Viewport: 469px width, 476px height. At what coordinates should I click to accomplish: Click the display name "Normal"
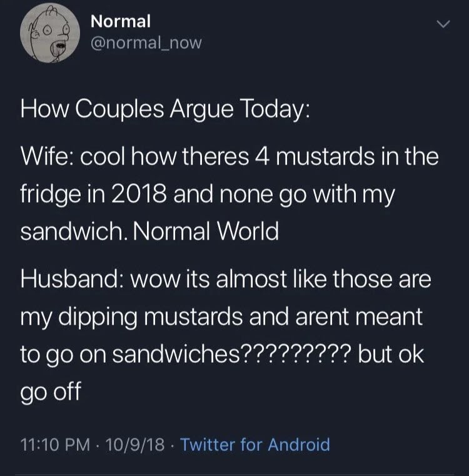pos(121,21)
